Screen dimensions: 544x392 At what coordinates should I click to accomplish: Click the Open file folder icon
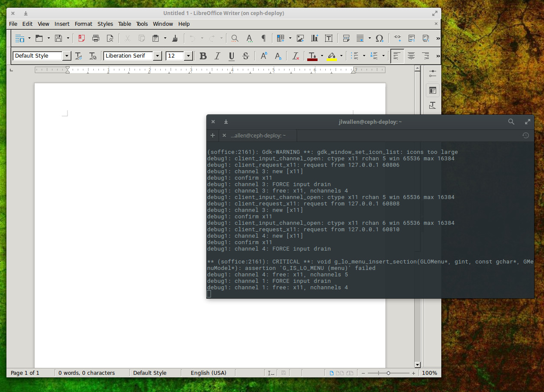39,38
